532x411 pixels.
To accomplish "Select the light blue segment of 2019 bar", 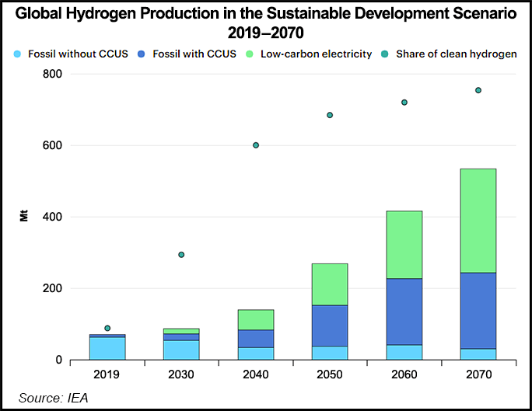I will pyautogui.click(x=107, y=348).
